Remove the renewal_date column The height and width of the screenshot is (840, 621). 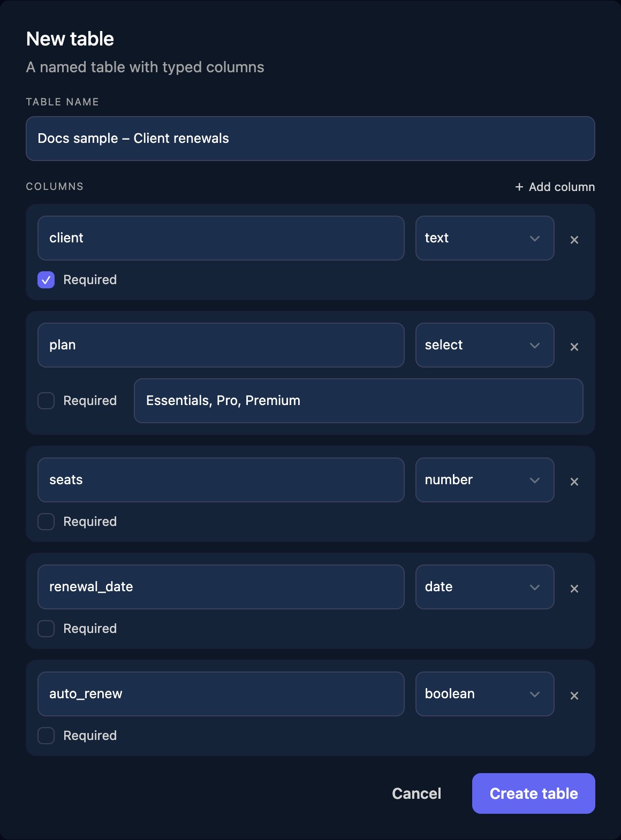[574, 589]
